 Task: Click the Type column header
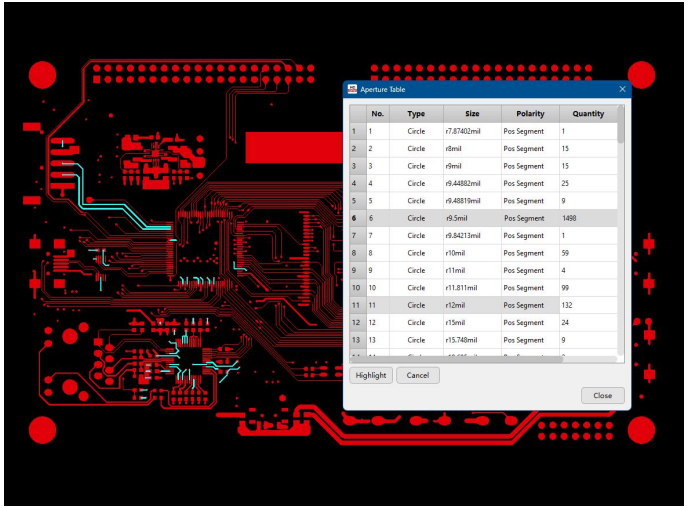coord(416,114)
